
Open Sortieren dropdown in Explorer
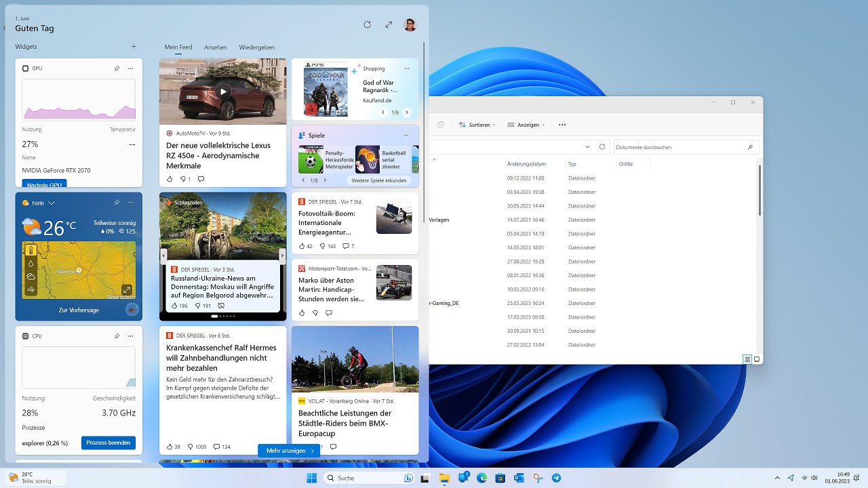(x=477, y=125)
